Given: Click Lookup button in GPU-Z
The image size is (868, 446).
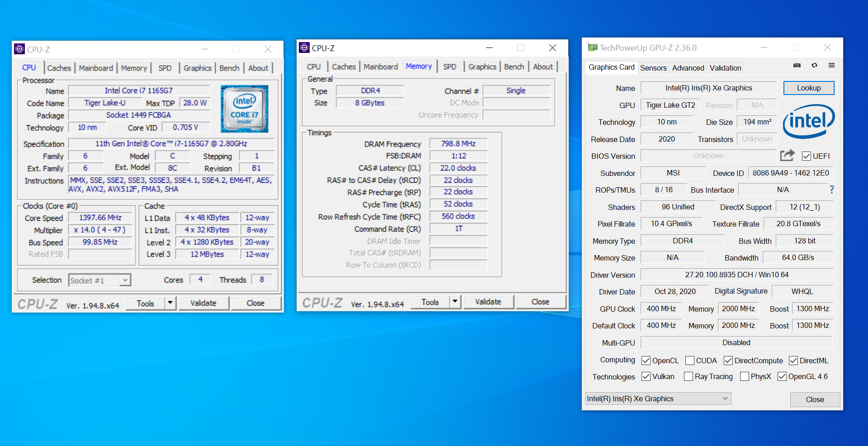Looking at the screenshot, I should (x=809, y=88).
